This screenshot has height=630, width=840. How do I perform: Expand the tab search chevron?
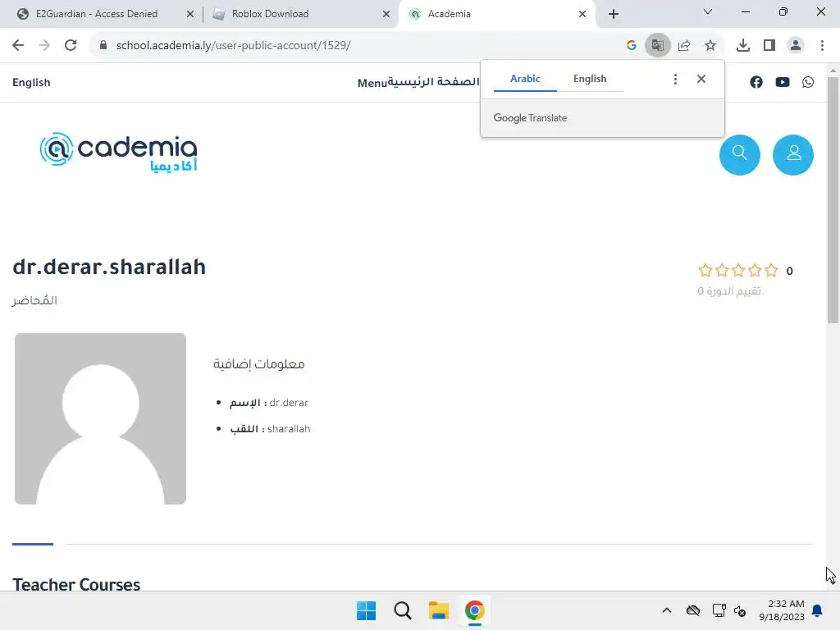708,11
